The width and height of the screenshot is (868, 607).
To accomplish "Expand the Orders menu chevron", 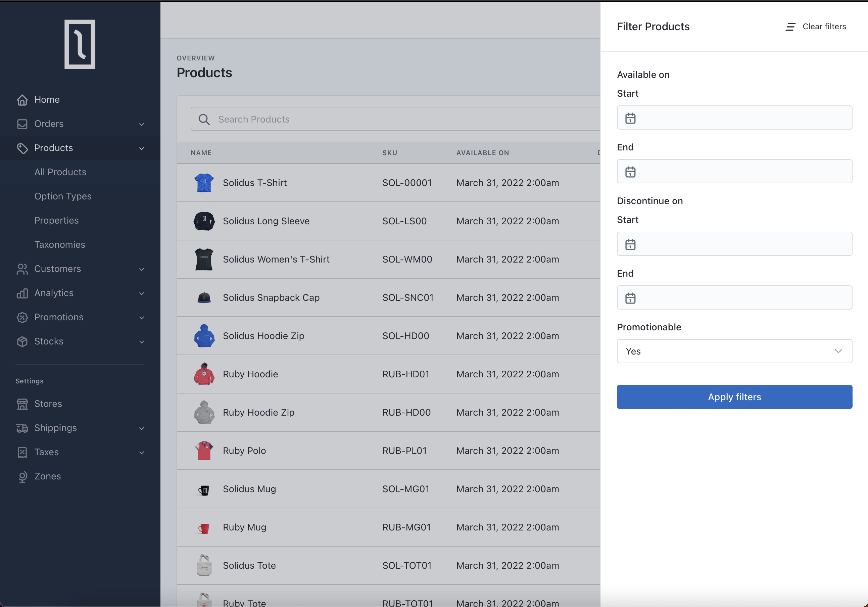I will 142,124.
